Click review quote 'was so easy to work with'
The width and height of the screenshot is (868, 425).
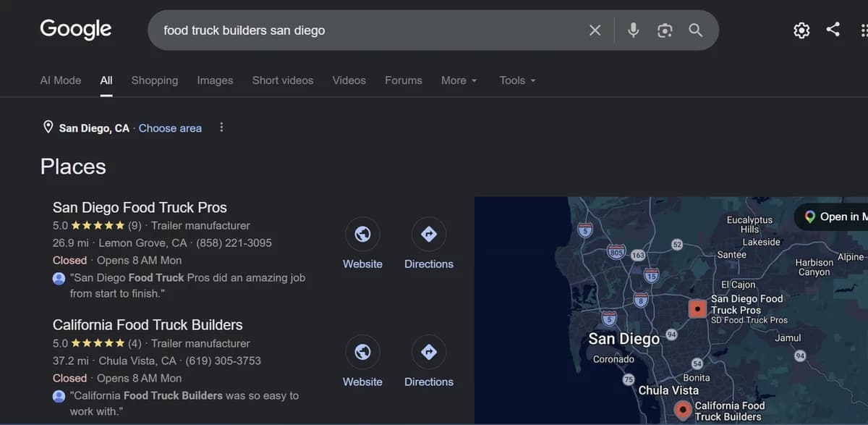[184, 403]
